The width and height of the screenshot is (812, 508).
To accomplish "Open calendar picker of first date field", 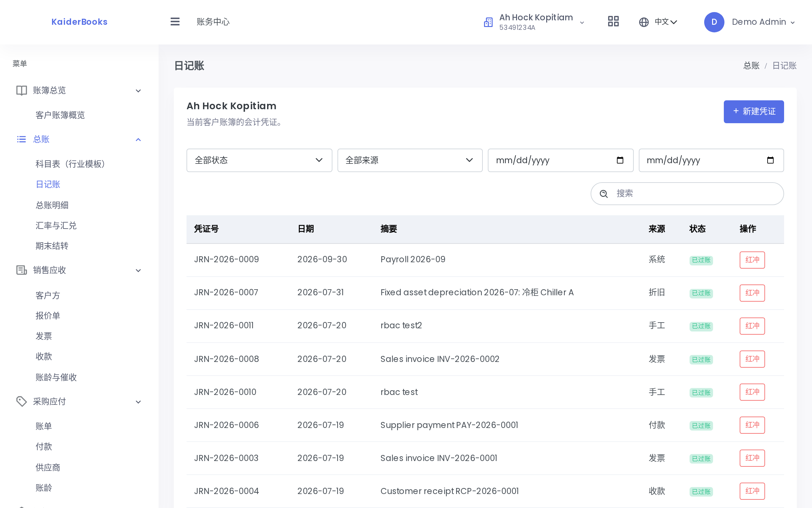I will click(620, 160).
